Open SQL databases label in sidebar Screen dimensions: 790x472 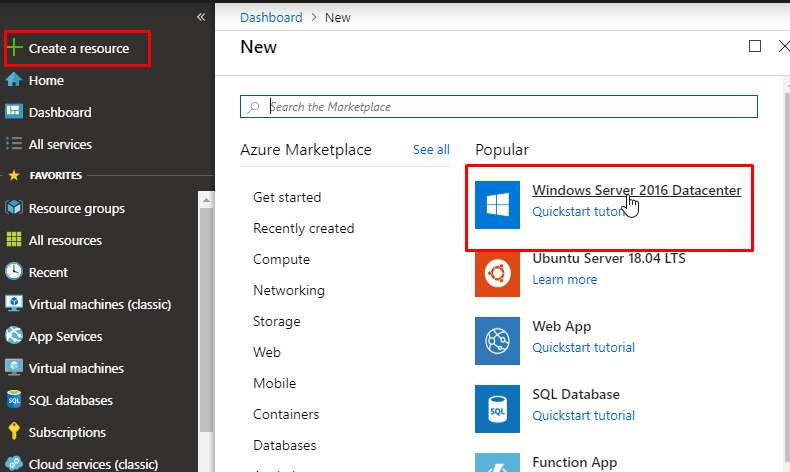(71, 400)
